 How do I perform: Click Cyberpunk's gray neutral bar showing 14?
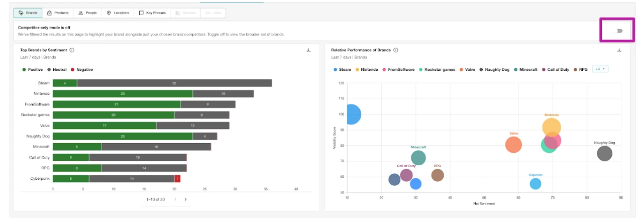[x=132, y=178]
